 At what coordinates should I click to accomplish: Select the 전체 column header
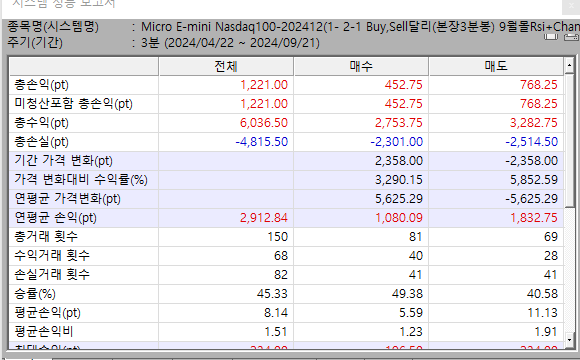[x=226, y=66]
